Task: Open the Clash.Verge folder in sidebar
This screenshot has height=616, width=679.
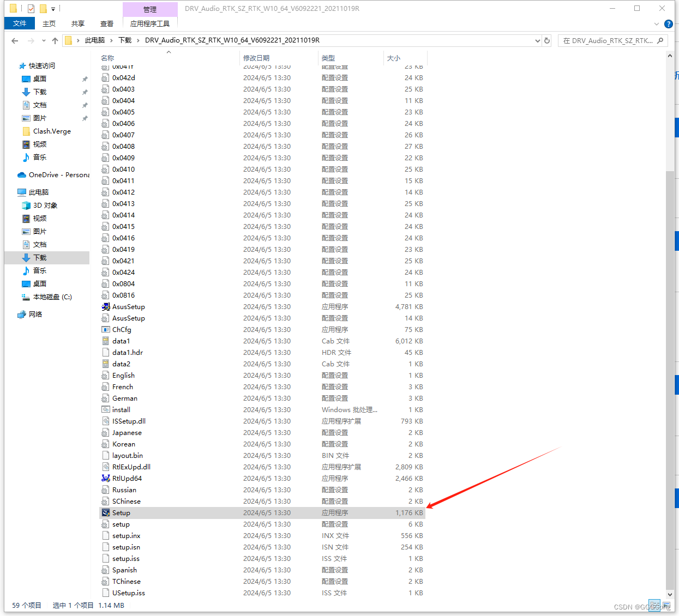Action: [x=52, y=131]
